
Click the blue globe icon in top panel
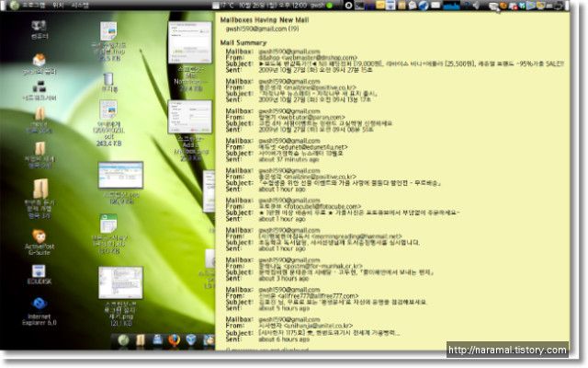pos(424,6)
